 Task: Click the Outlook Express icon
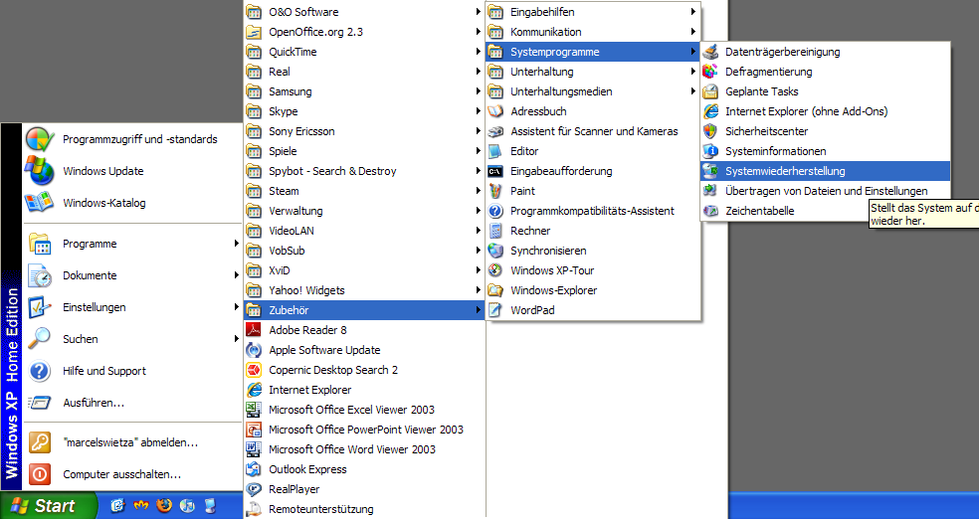click(x=253, y=469)
